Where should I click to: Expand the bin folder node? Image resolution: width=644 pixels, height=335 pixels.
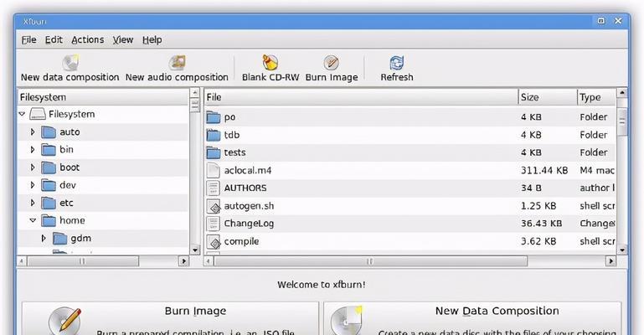(x=33, y=150)
